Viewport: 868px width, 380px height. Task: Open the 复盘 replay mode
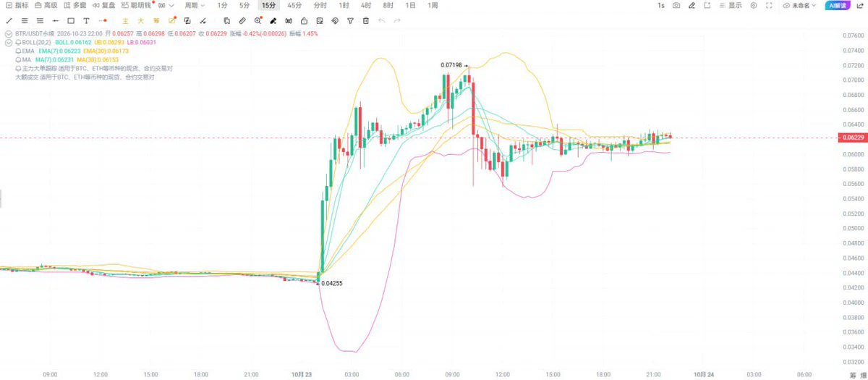pyautogui.click(x=104, y=6)
